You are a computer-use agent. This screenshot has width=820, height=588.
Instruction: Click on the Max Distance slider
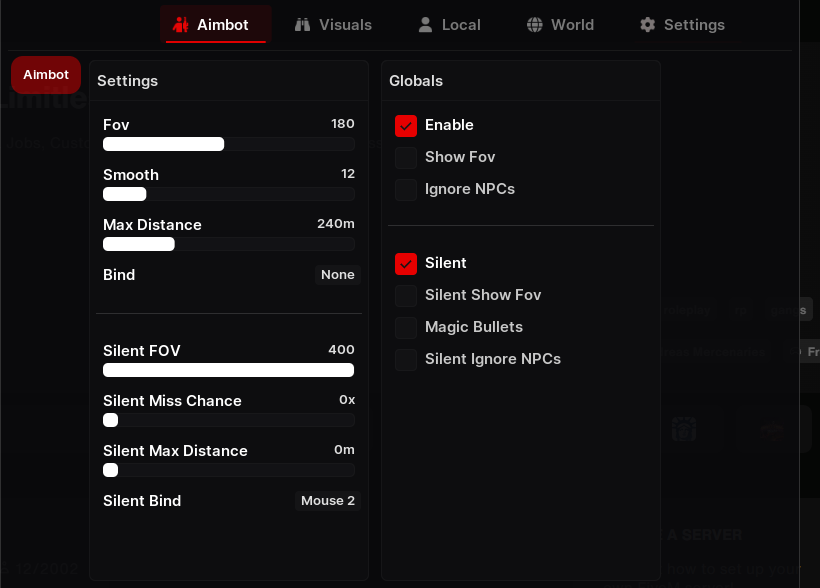click(229, 244)
